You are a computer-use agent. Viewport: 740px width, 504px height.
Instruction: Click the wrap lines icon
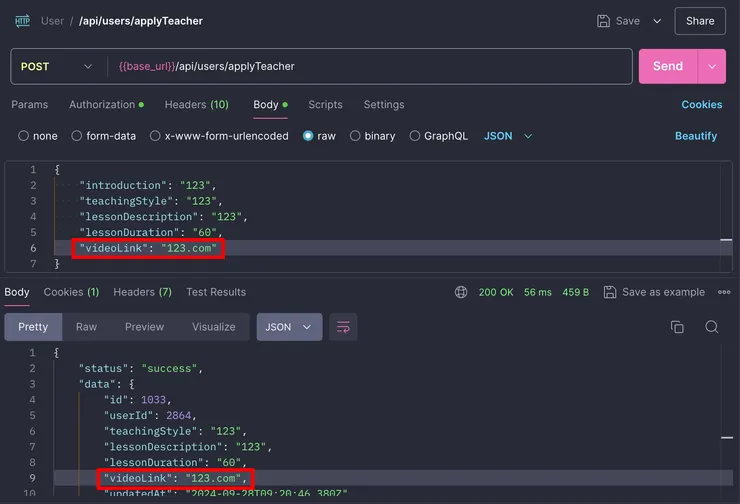pyautogui.click(x=343, y=327)
